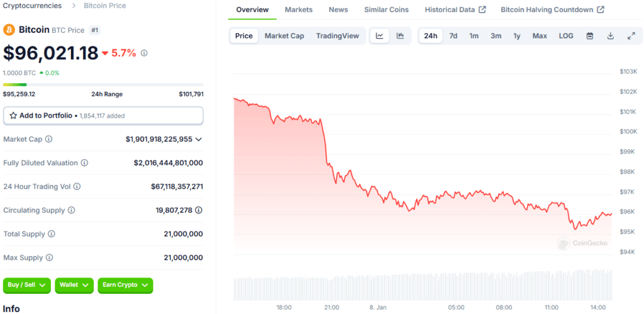644x314 pixels.
Task: Click the external link icon beside Historical Data
Action: point(482,9)
